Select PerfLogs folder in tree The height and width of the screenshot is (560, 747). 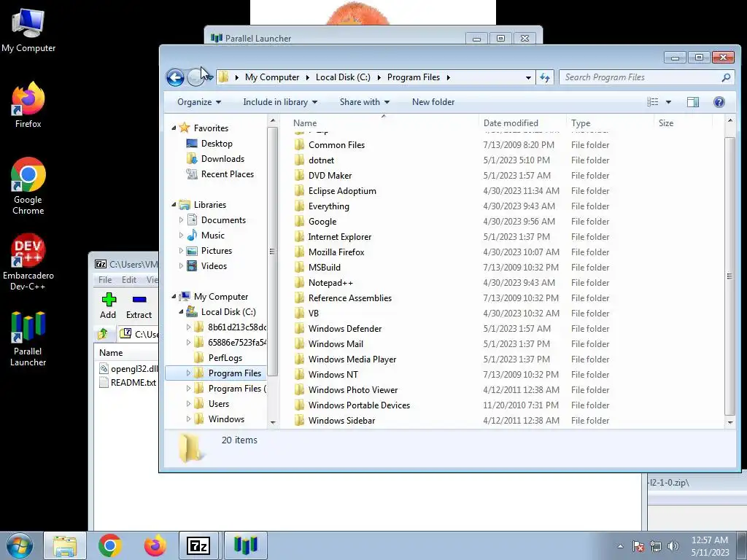pos(225,358)
